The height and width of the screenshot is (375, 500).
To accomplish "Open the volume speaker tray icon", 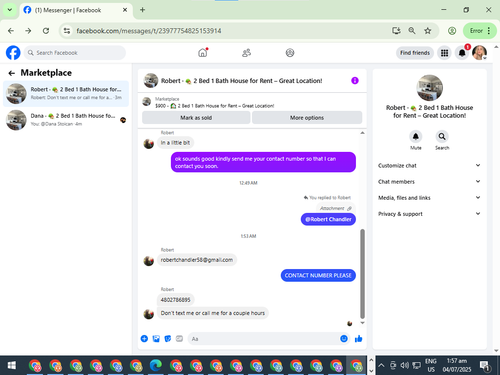I will point(405,366).
